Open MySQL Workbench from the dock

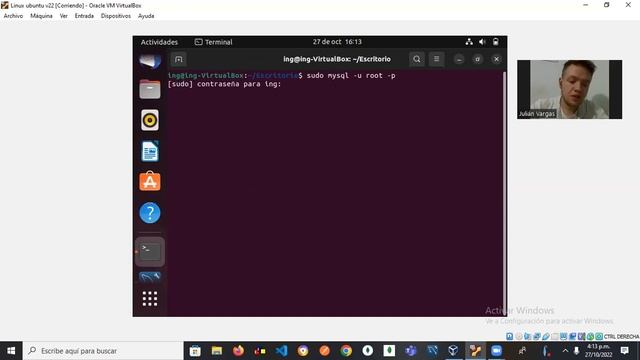pos(150,278)
